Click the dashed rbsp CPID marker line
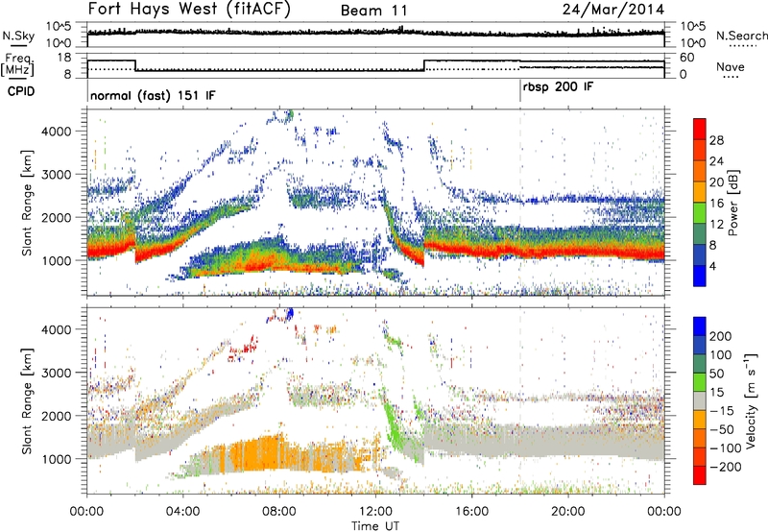This screenshot has width=768, height=532. point(520,201)
